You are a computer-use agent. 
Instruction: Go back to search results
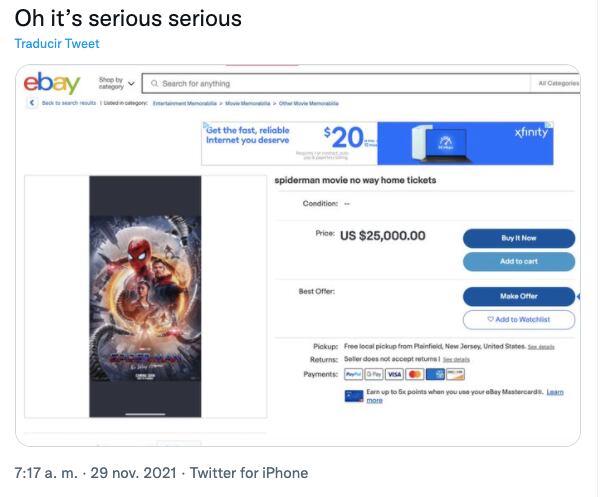64,103
